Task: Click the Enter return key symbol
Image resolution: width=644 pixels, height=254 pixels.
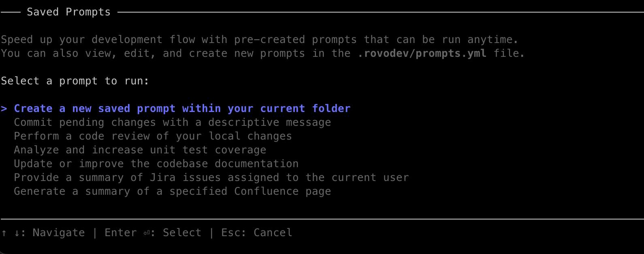Action: (x=147, y=233)
